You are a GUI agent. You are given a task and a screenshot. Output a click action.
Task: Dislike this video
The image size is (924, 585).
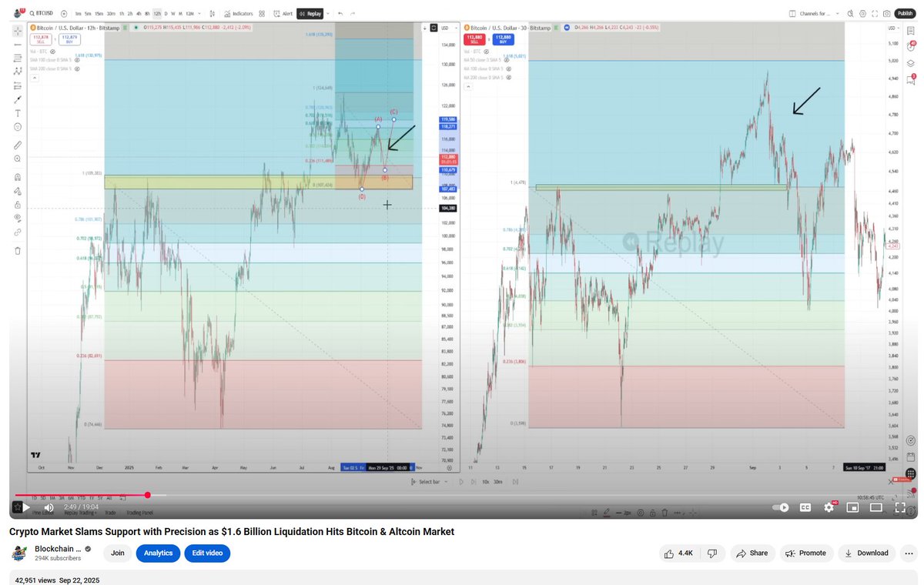click(712, 553)
